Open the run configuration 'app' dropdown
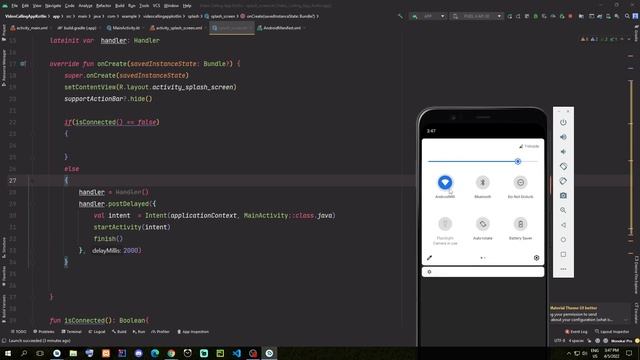 pos(429,16)
